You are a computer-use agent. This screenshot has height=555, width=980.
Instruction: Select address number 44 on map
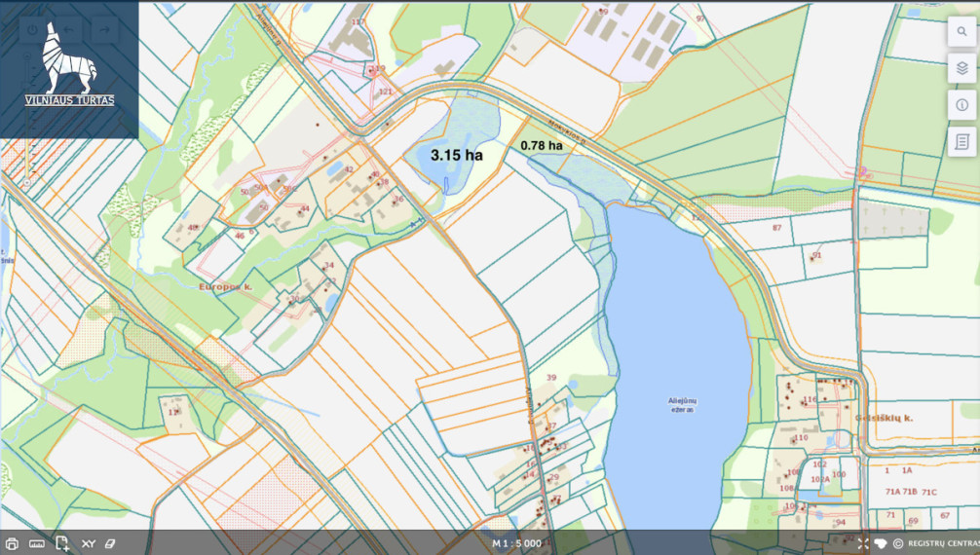(305, 208)
